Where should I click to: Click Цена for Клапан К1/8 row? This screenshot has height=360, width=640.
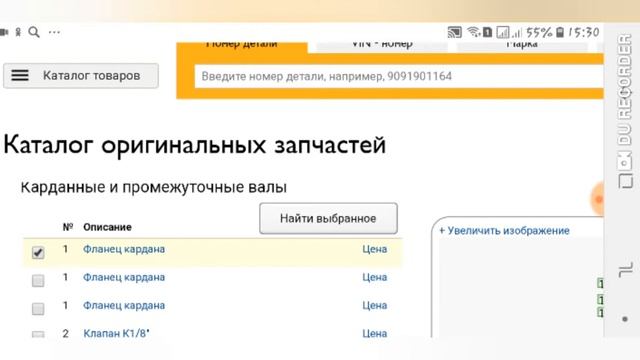374,333
